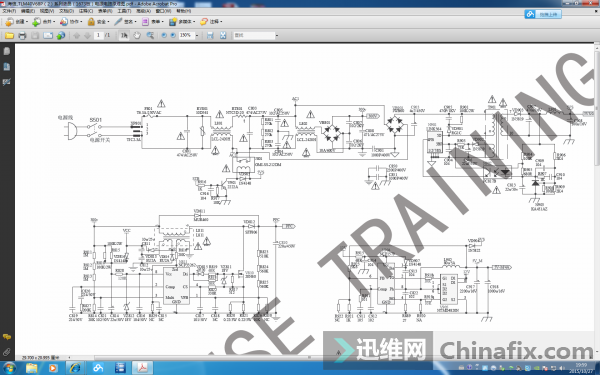
Task: Open the Comments panel speech bubble icon
Action: point(7,337)
